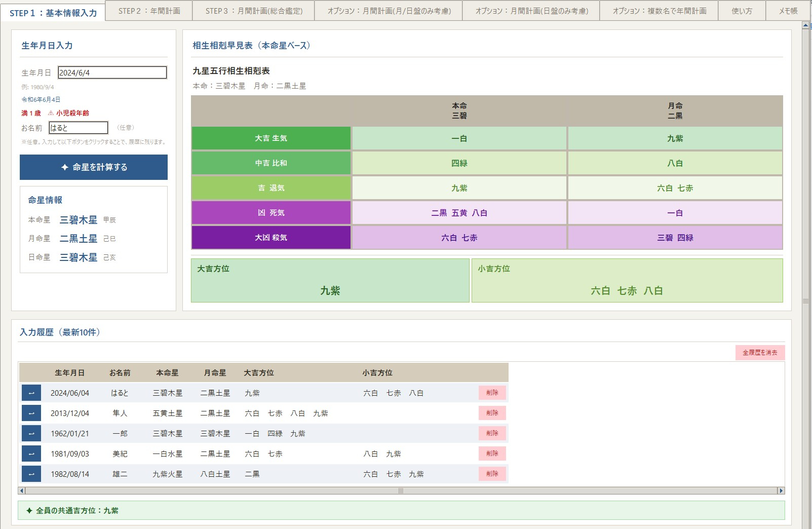The height and width of the screenshot is (529, 812).
Task: Open STEP 3 月間計画(総合鑑定) tab
Action: (254, 11)
